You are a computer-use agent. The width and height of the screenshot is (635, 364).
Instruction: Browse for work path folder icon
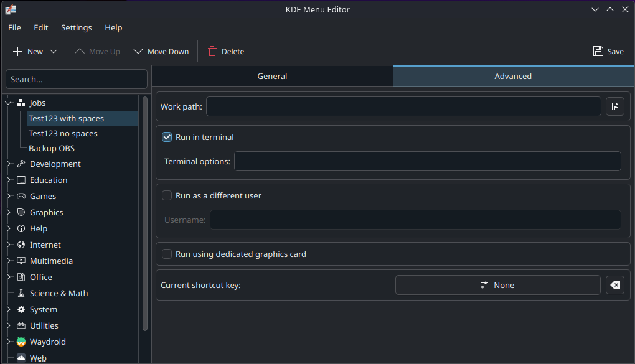coord(615,106)
